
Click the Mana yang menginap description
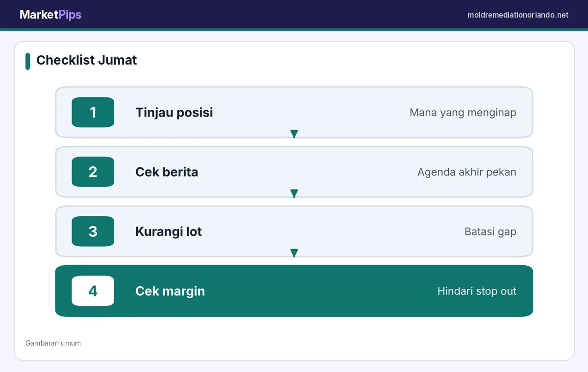tap(463, 113)
